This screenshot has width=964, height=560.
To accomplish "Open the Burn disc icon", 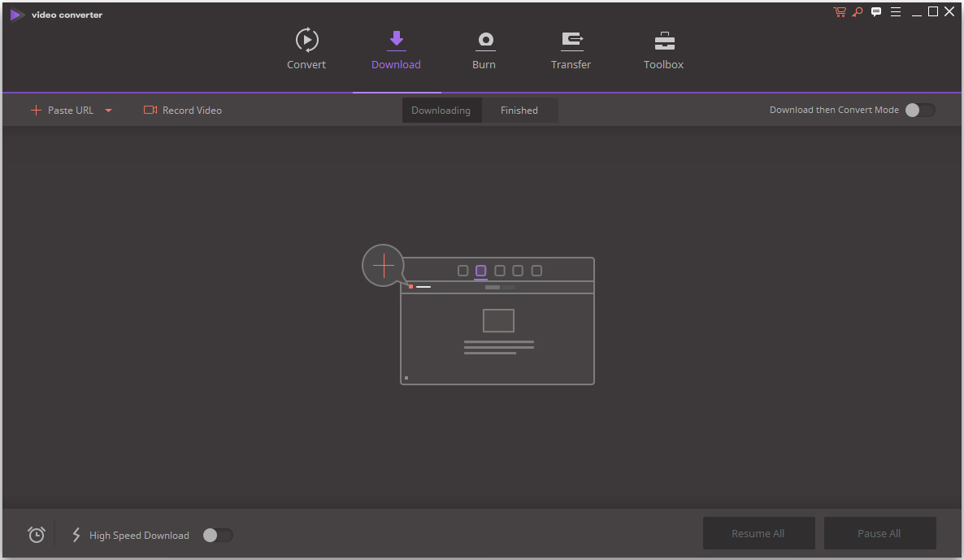I will click(x=486, y=41).
